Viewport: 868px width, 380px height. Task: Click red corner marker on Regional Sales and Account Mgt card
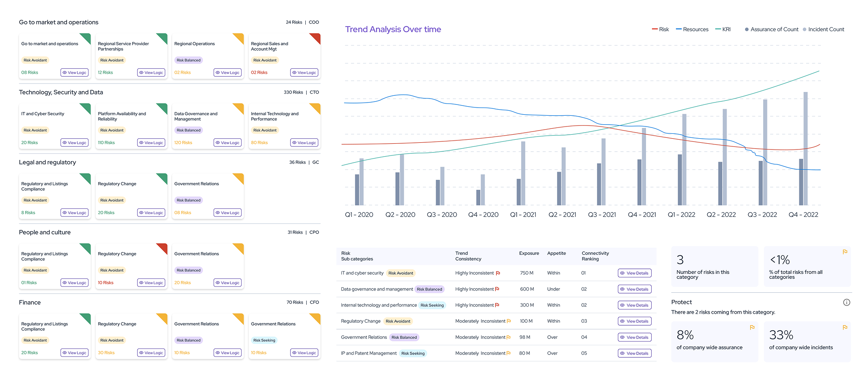tap(316, 38)
